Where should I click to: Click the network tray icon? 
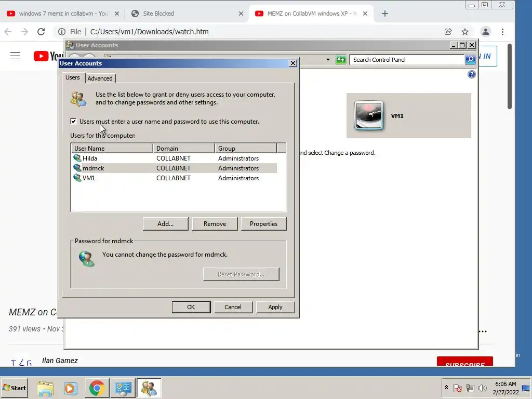pos(470,388)
